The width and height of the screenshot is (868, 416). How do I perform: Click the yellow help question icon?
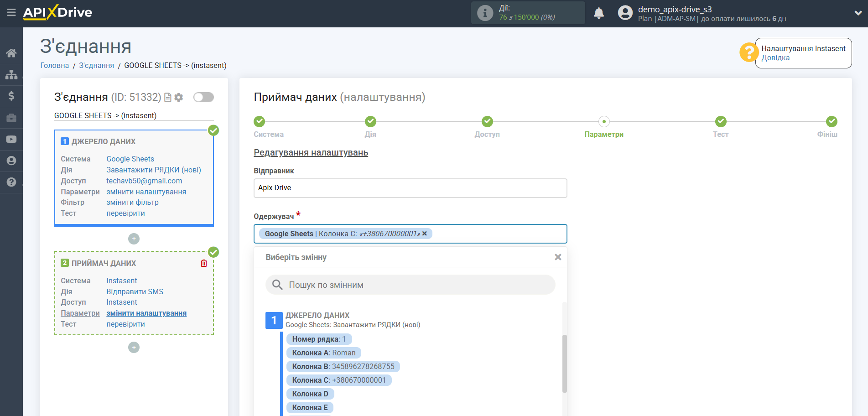coord(749,52)
